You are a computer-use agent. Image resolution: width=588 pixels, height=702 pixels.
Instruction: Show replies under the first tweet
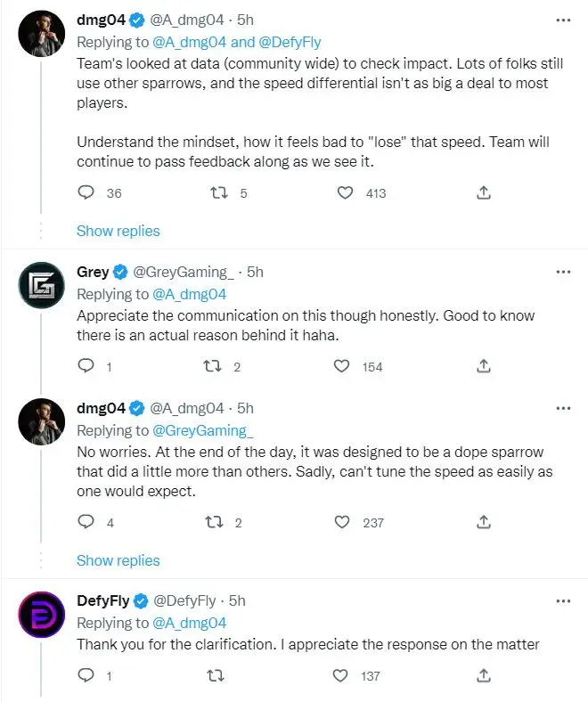tap(118, 231)
